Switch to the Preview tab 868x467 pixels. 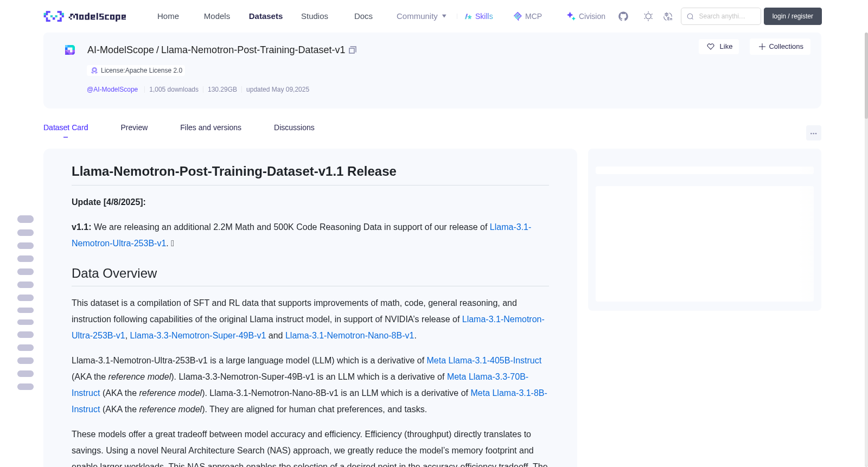[134, 127]
